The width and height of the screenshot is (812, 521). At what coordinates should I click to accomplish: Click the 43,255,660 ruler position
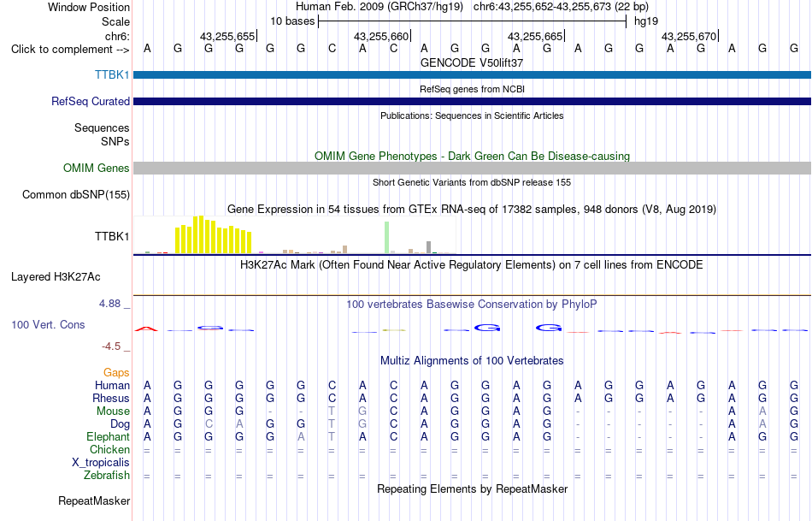click(381, 36)
